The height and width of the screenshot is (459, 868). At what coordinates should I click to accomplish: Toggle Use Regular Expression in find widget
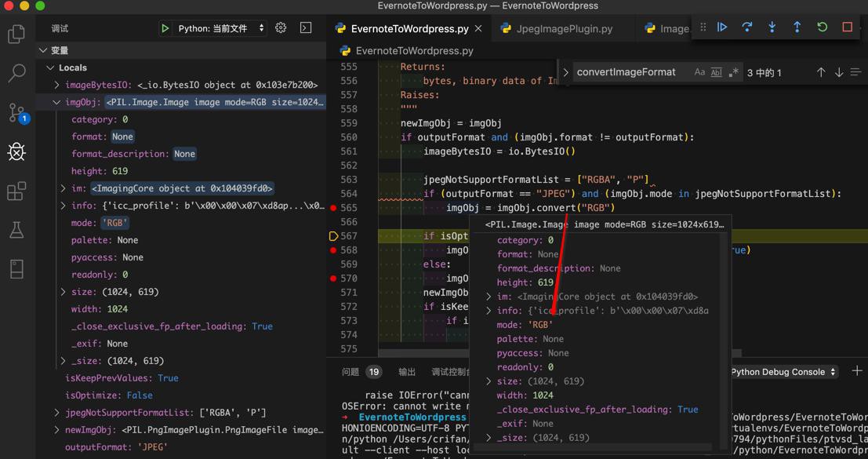[x=733, y=72]
